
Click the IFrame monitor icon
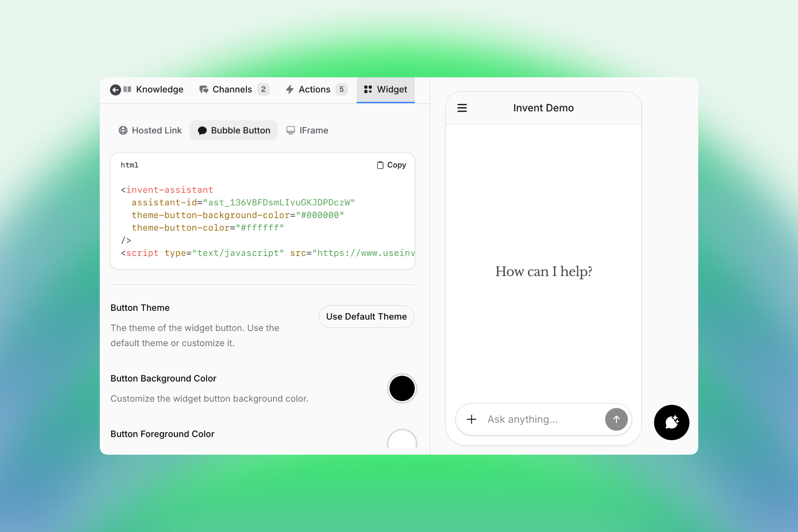coord(291,131)
